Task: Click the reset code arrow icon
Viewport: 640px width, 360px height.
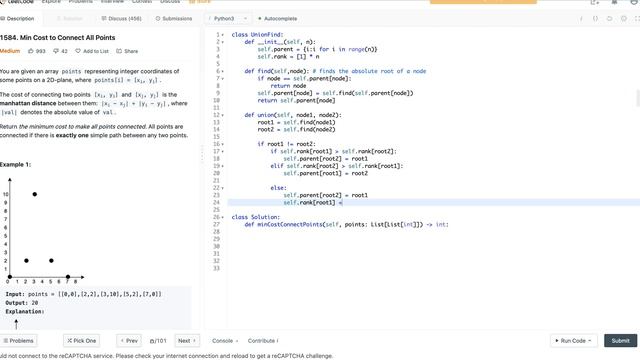Action: pyautogui.click(x=609, y=19)
